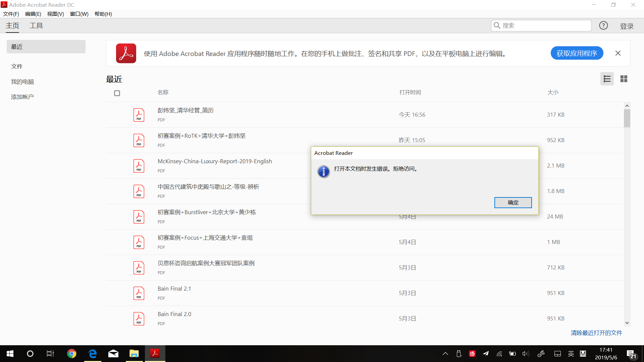Open the 视图(V) menu
This screenshot has height=362, width=644.
point(56,14)
